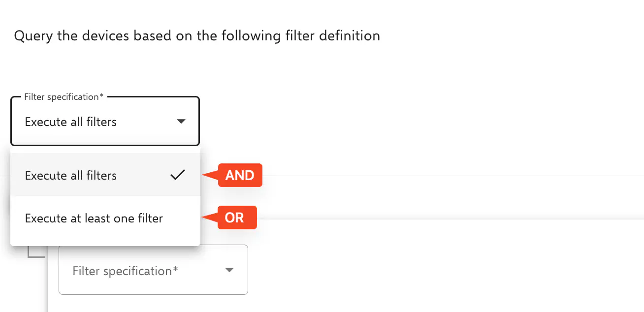The width and height of the screenshot is (644, 312).
Task: Click the checkmark next to Execute all filters
Action: [177, 175]
